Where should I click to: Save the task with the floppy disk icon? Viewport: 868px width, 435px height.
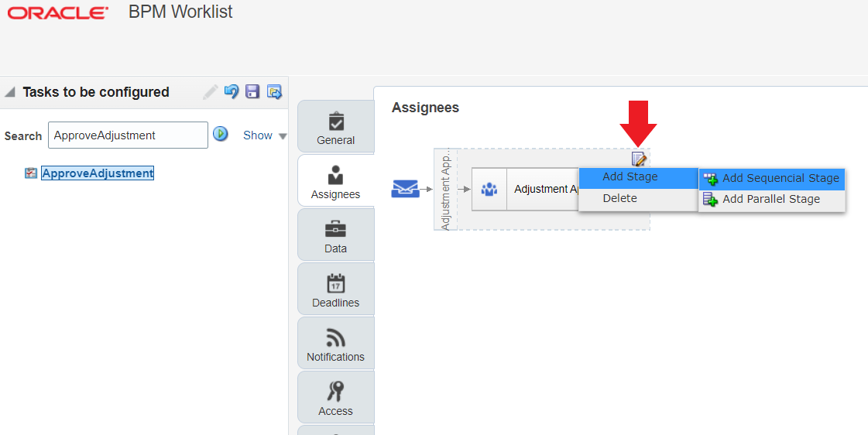[252, 91]
